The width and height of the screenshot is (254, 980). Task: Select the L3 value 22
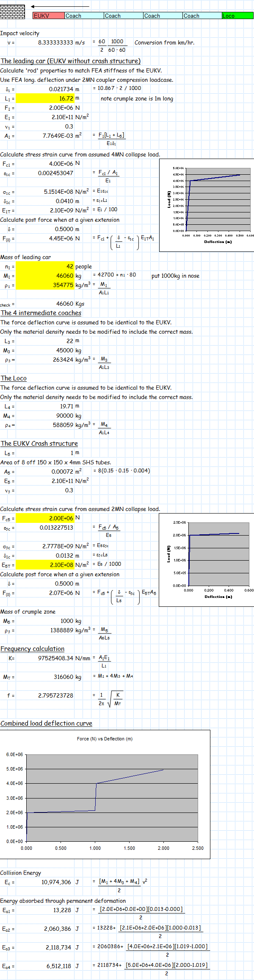click(70, 341)
